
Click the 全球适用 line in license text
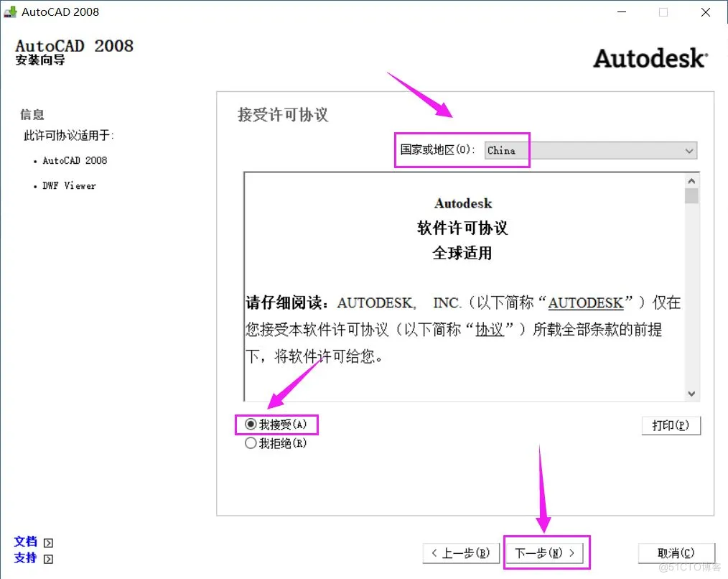[462, 253]
